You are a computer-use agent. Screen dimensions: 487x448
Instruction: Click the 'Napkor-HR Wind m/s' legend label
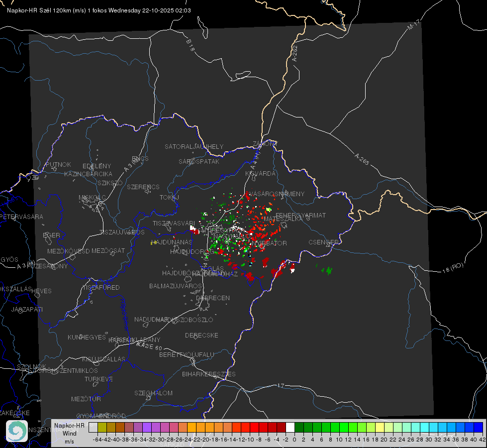(x=69, y=433)
